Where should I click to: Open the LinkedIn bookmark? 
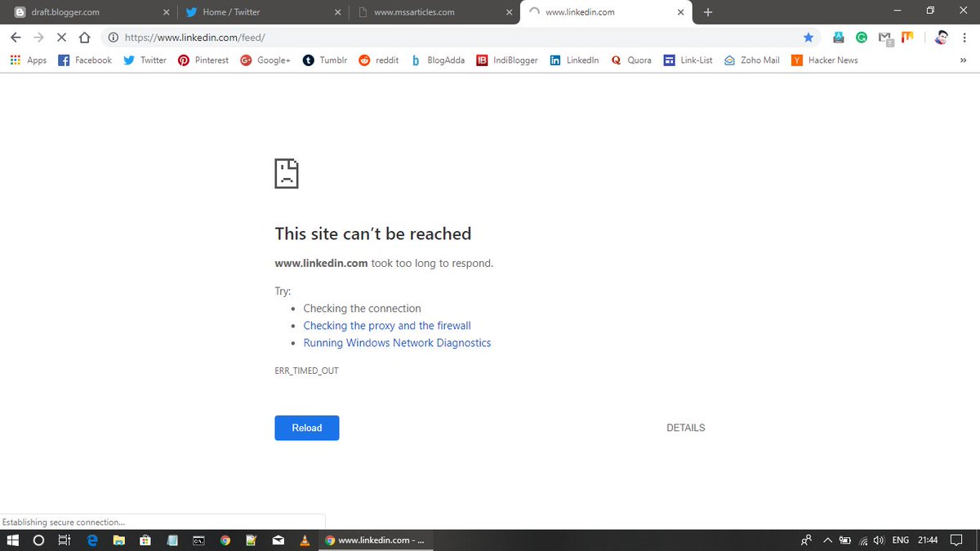(574, 60)
